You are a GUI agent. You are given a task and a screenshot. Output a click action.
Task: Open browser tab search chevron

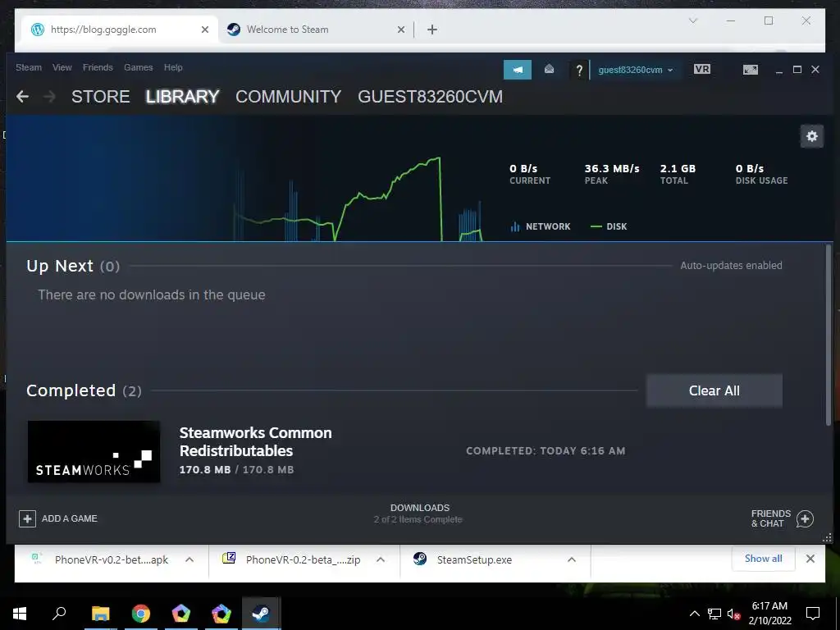(x=692, y=21)
